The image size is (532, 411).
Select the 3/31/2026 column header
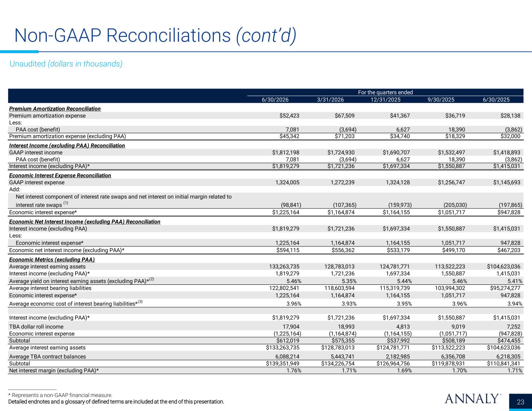click(330, 99)
